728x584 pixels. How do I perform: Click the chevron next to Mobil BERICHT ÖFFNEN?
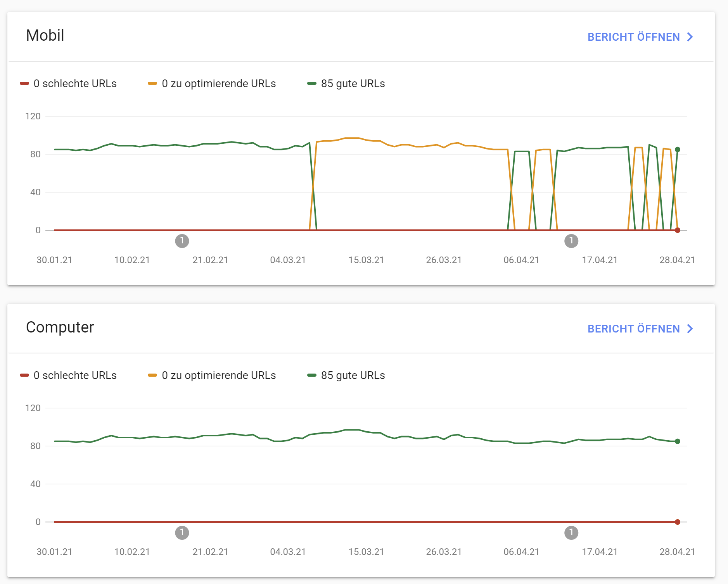pos(690,37)
